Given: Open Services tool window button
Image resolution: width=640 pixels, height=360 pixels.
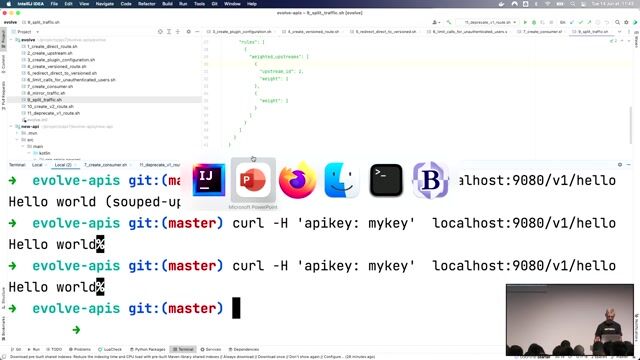Looking at the screenshot, I should coord(211,349).
